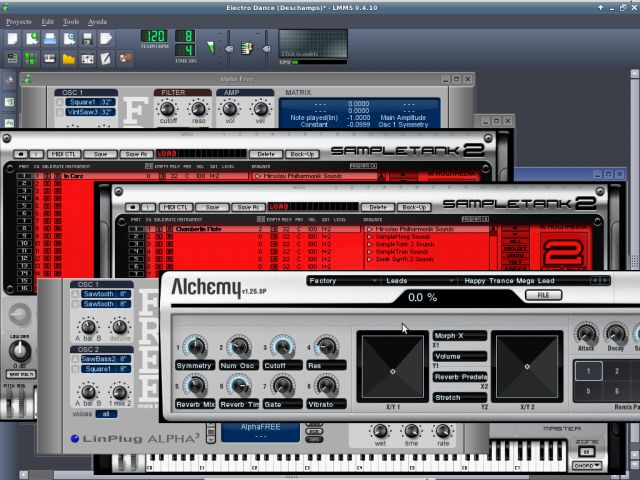Click the camera icon in the front SampleTank
The height and width of the screenshot is (480, 640).
(x=133, y=207)
